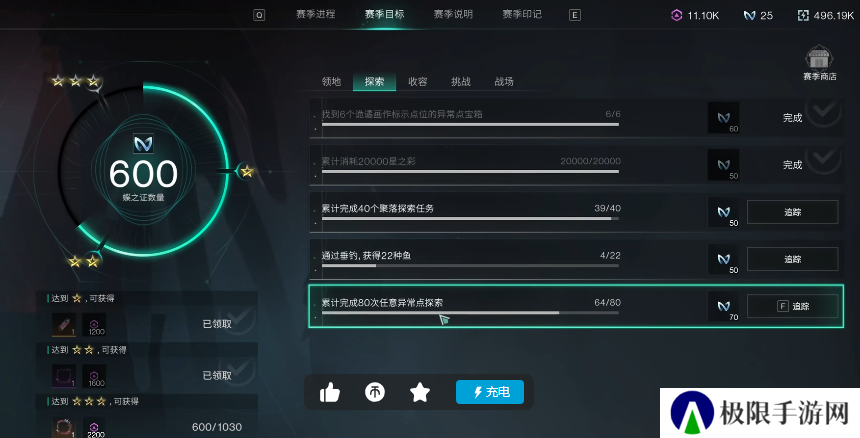Click checkmark on 20000/20000 completed task

(x=823, y=160)
